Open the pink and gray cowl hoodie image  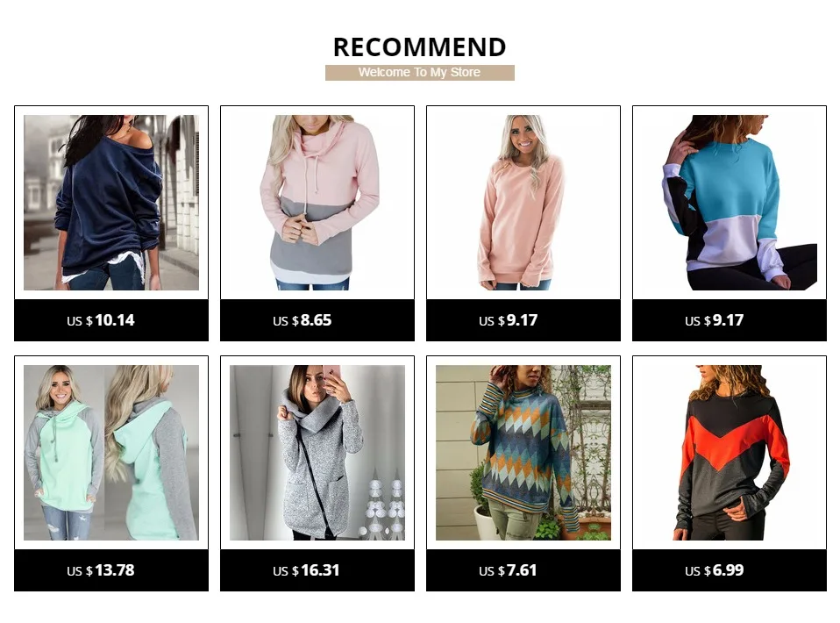pos(317,203)
